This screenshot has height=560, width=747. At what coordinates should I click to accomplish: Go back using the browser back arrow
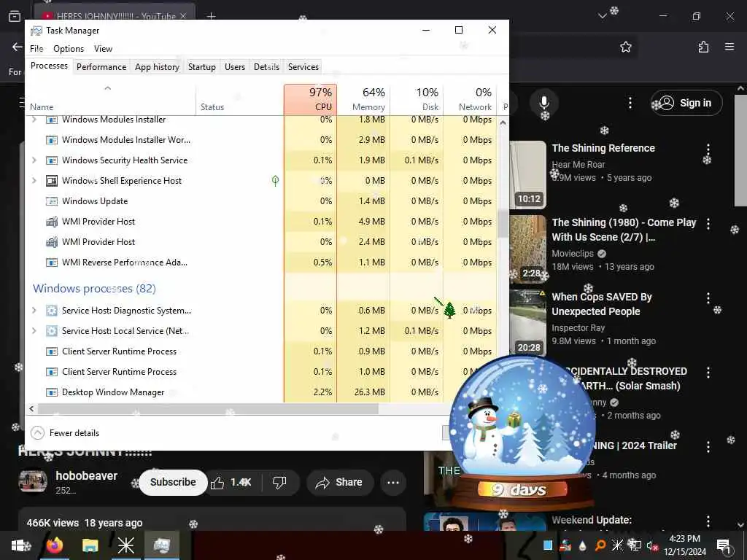18,47
